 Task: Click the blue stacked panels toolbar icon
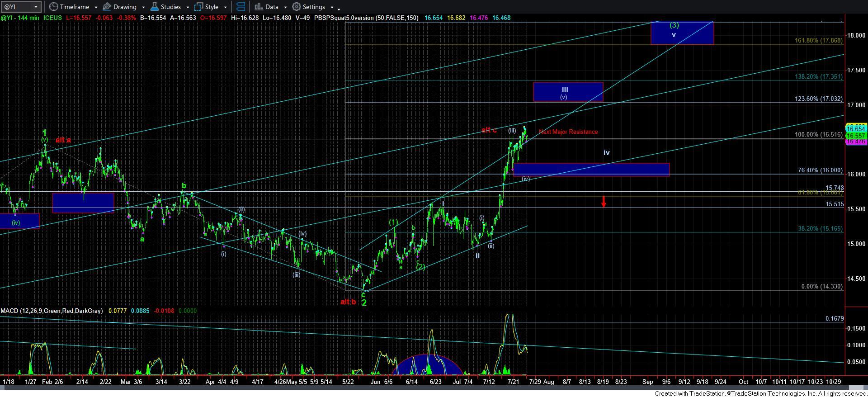[x=241, y=7]
